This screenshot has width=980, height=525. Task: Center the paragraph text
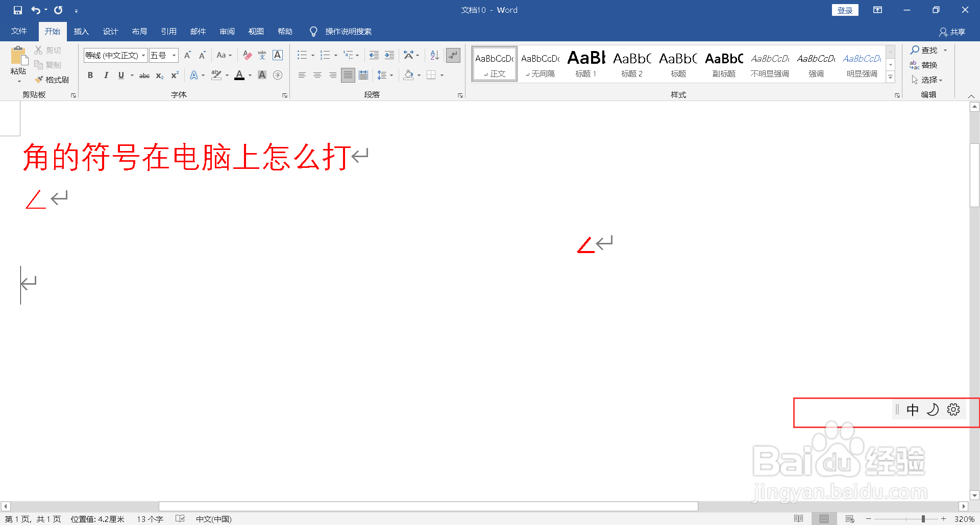coord(317,75)
